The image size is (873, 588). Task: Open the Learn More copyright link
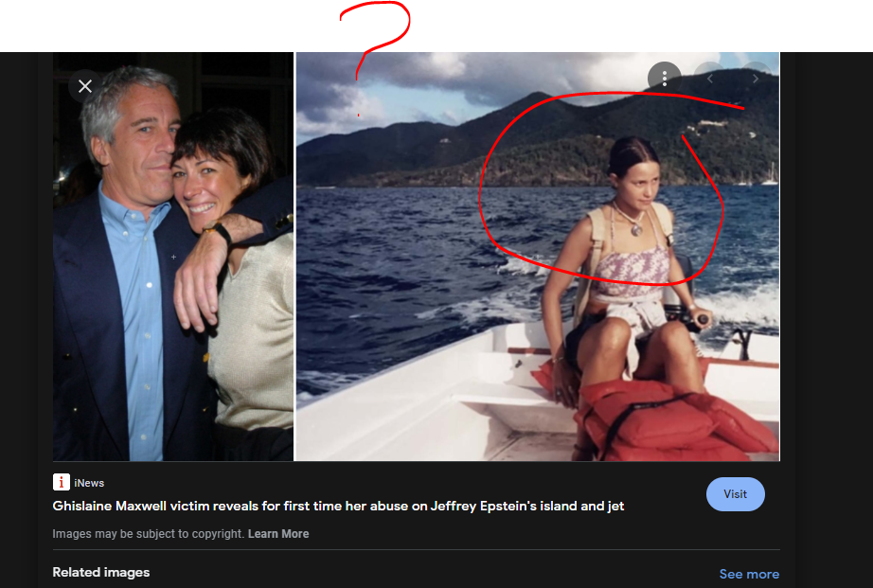(278, 533)
